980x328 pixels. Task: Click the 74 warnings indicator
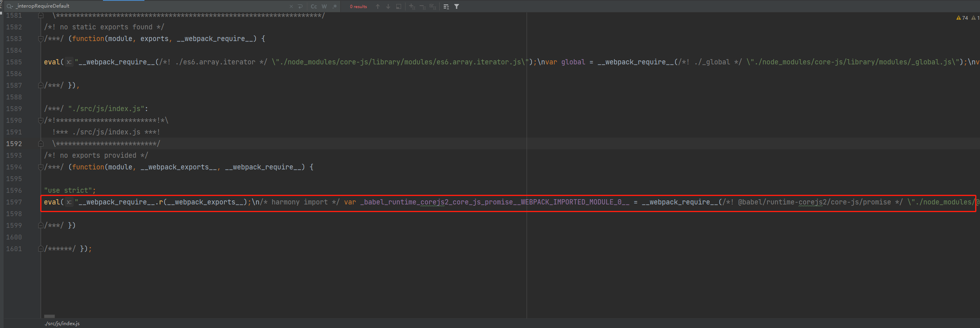click(x=962, y=18)
